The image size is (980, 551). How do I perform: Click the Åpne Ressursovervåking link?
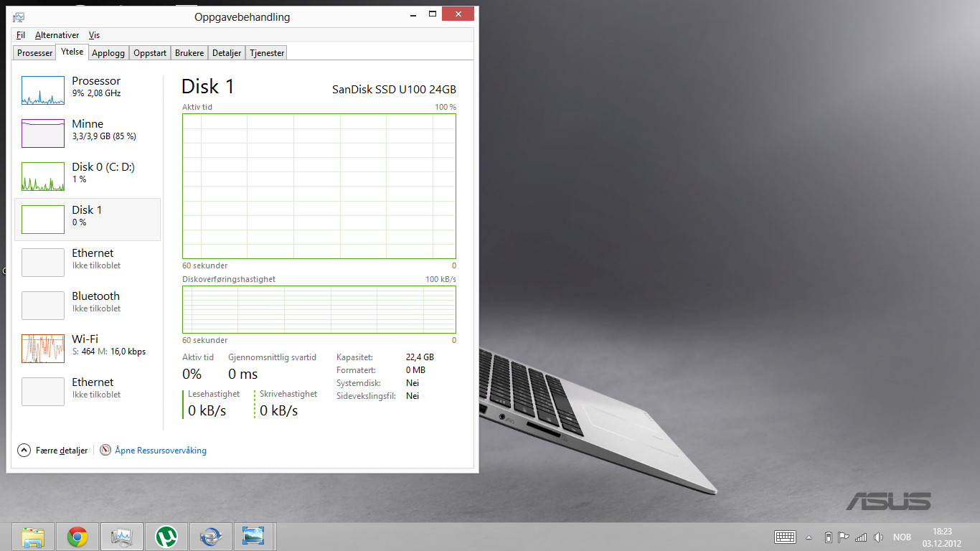tap(161, 451)
